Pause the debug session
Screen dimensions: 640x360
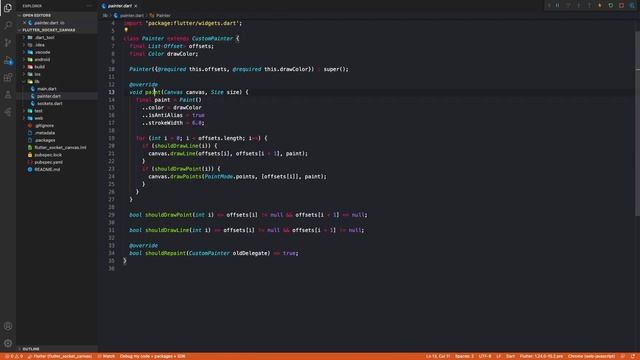click(558, 5)
